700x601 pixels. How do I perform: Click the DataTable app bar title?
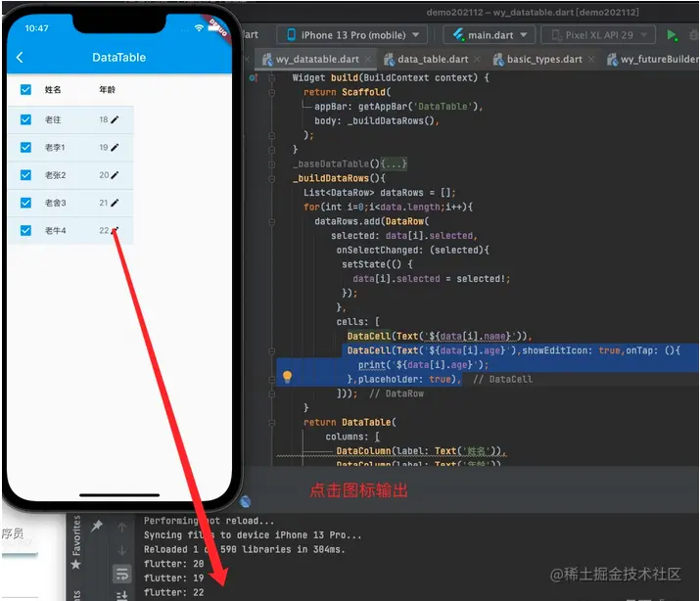(x=118, y=57)
